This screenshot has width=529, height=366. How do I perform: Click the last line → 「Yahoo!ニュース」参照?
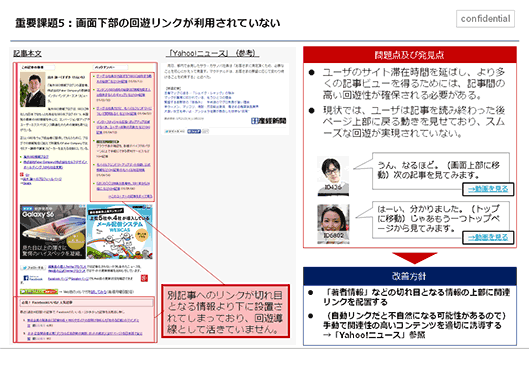(x=374, y=335)
